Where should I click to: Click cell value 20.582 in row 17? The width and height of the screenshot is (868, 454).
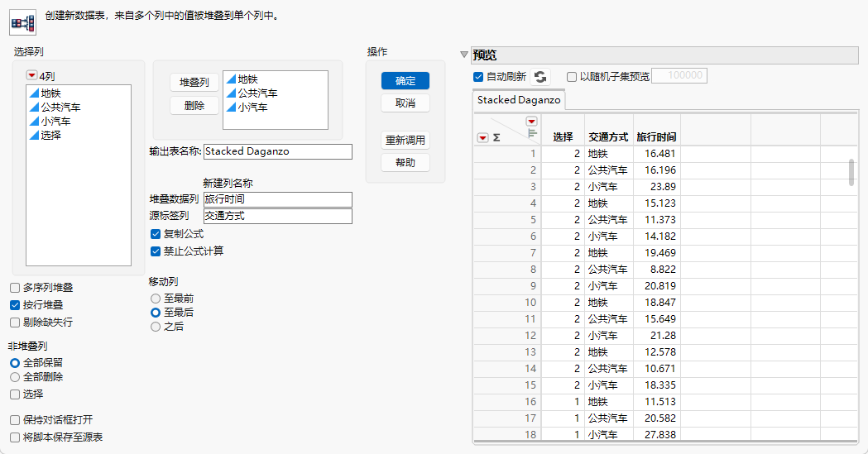(x=659, y=418)
